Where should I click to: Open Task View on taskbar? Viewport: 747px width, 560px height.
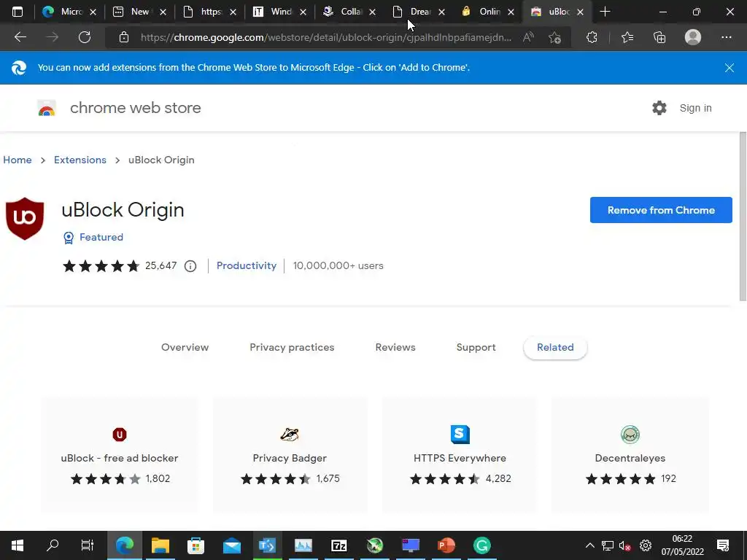pos(88,545)
